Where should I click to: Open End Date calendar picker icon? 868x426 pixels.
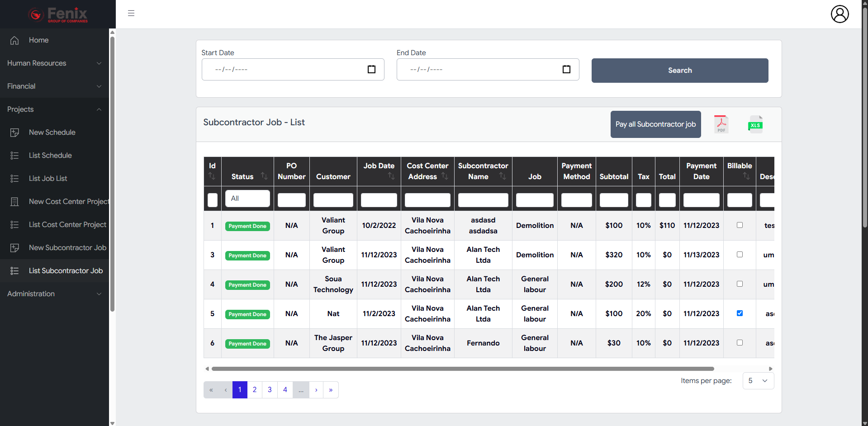pyautogui.click(x=566, y=69)
